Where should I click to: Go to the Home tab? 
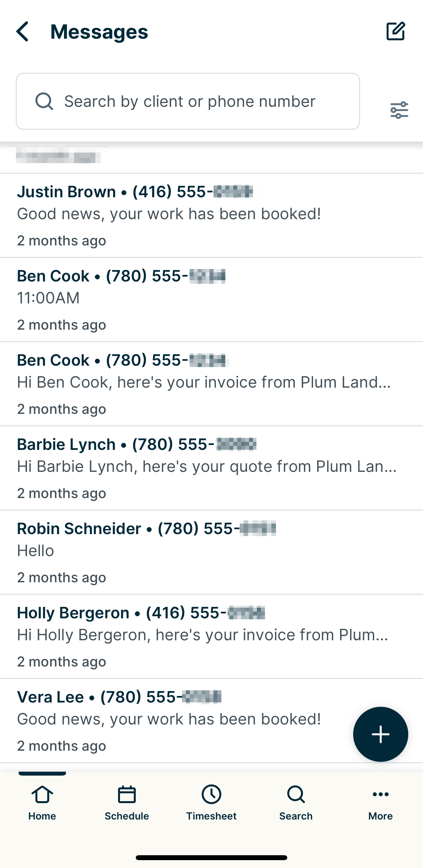42,803
